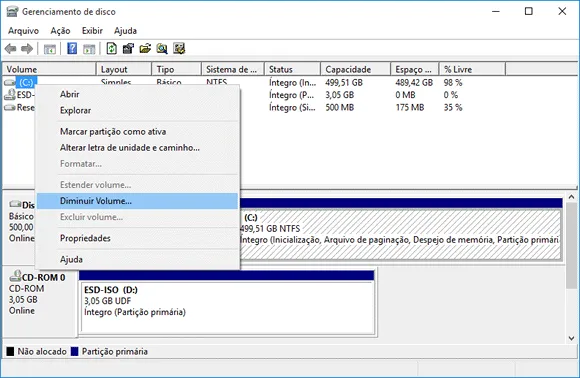Viewport: 580px width, 378px height.
Task: Sort by Status column header
Action: click(292, 69)
